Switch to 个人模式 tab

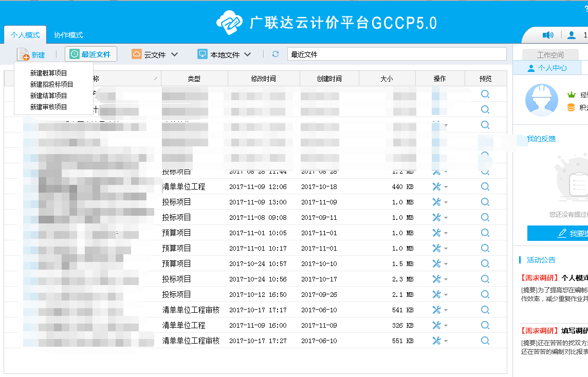pyautogui.click(x=25, y=35)
